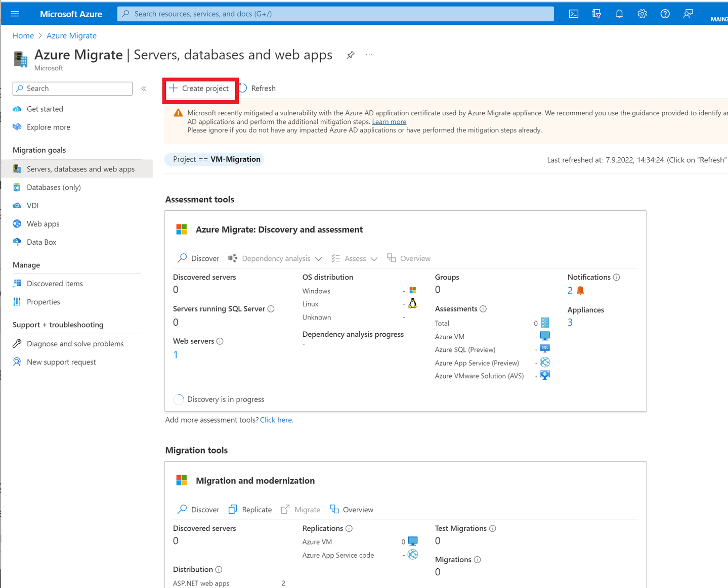Show info for Servers running SQL Server

(x=271, y=309)
